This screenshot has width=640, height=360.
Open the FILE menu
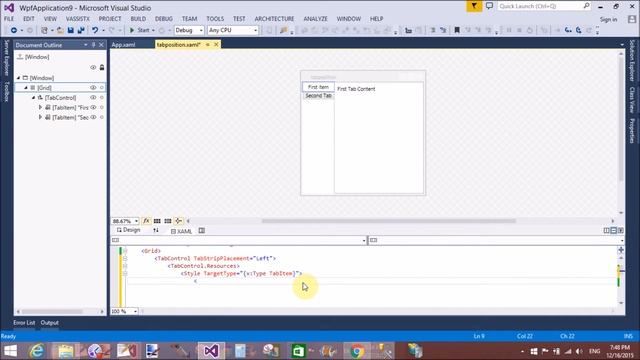click(x=9, y=19)
